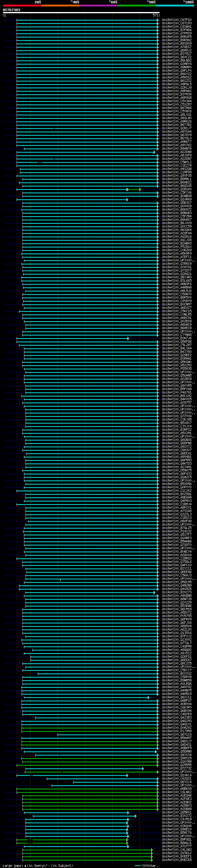Select the query label AV767383
Viewport: 197px width, 868px height.
click(11, 10)
